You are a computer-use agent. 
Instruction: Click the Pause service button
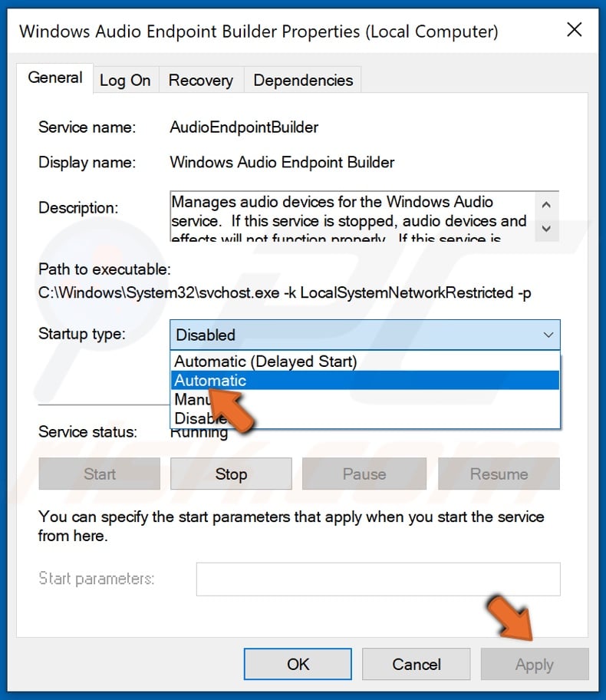(x=364, y=474)
